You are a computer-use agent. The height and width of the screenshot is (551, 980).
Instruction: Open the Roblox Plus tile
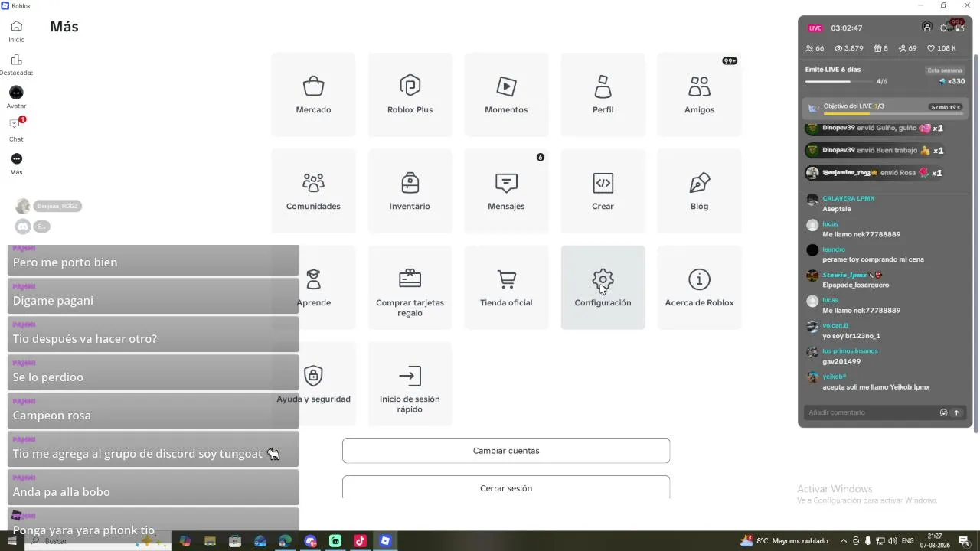click(x=410, y=95)
